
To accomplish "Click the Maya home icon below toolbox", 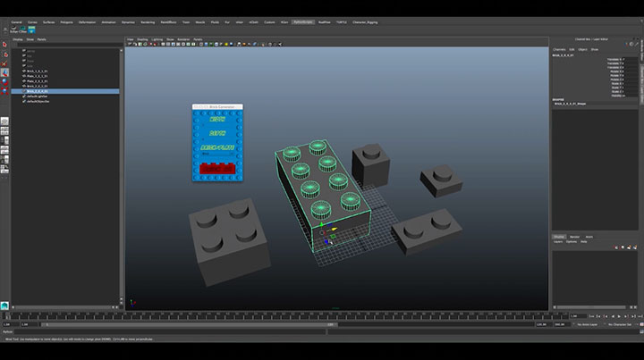I will (x=4, y=306).
